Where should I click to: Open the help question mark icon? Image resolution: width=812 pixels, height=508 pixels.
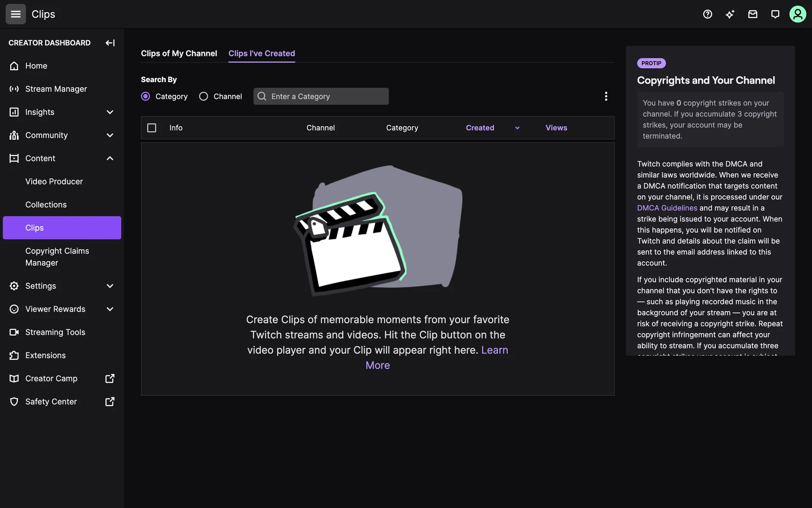click(708, 14)
